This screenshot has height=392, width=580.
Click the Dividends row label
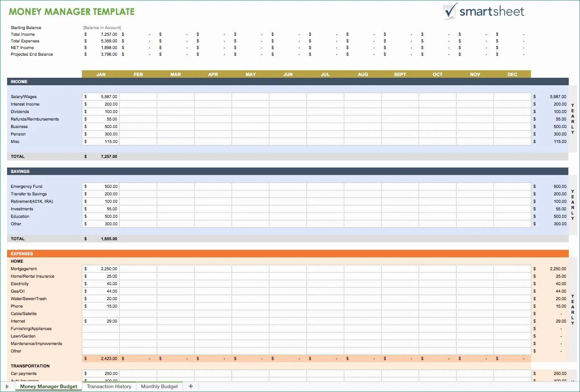[20, 112]
